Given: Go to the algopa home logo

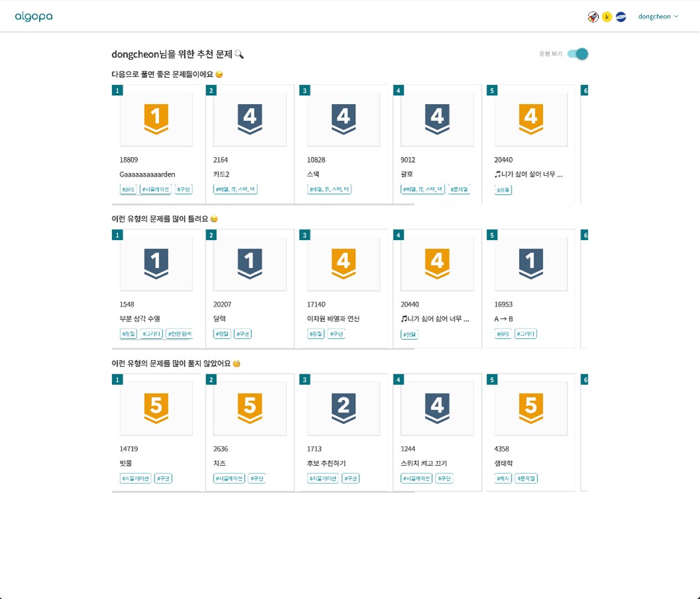Looking at the screenshot, I should pos(34,17).
